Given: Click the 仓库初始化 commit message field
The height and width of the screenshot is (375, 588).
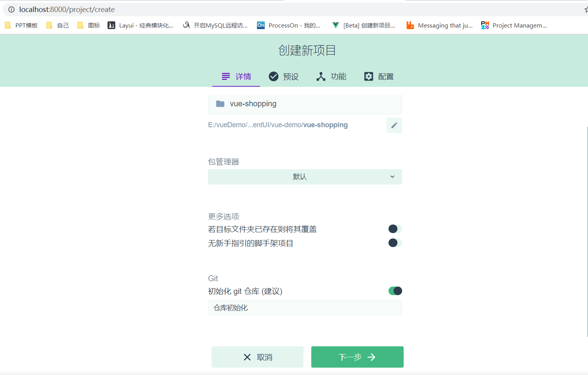Looking at the screenshot, I should [305, 308].
